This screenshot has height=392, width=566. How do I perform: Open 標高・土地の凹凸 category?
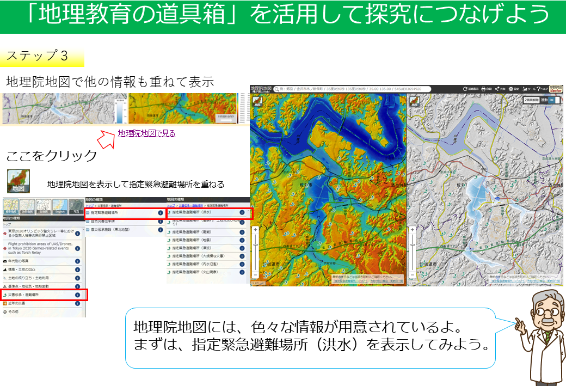coord(42,269)
